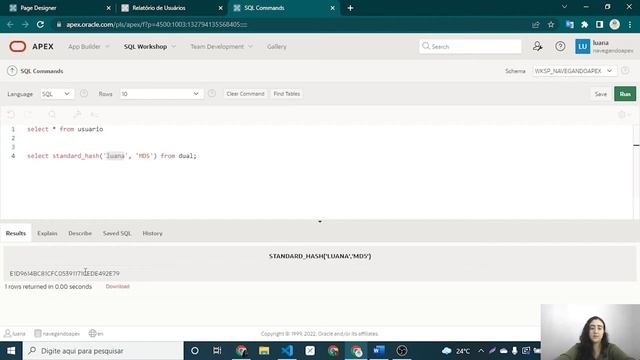
Task: Click the Find icon in editor toolbar
Action: coord(52,115)
